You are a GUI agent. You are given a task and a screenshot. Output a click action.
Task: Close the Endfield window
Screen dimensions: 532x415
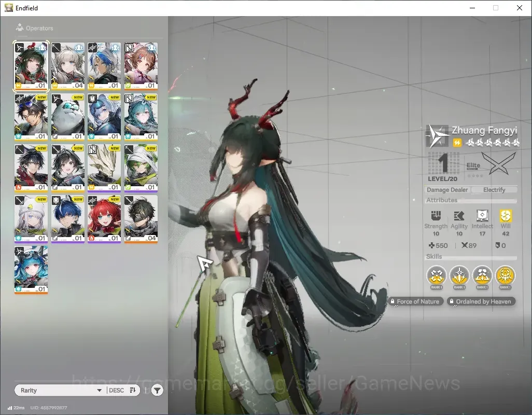[520, 8]
